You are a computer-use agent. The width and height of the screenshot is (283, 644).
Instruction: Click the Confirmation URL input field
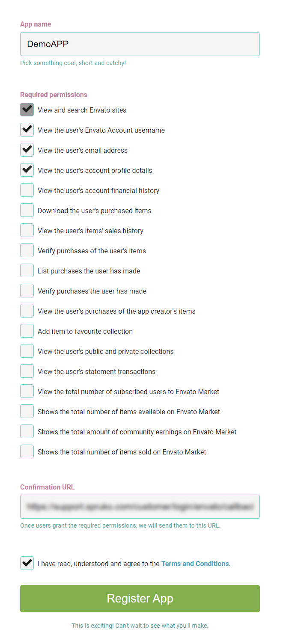pyautogui.click(x=140, y=507)
